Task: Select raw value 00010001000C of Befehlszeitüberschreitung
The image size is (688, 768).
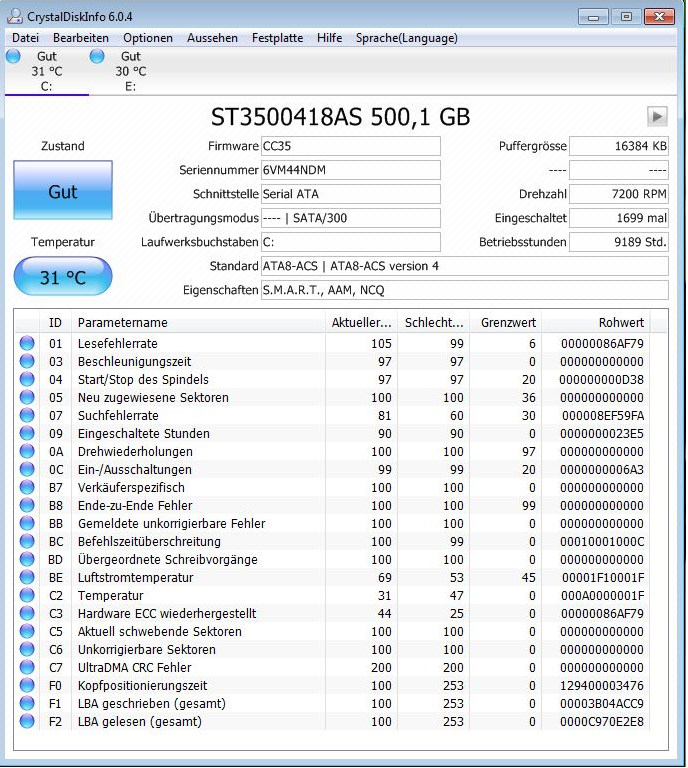Action: tap(602, 541)
